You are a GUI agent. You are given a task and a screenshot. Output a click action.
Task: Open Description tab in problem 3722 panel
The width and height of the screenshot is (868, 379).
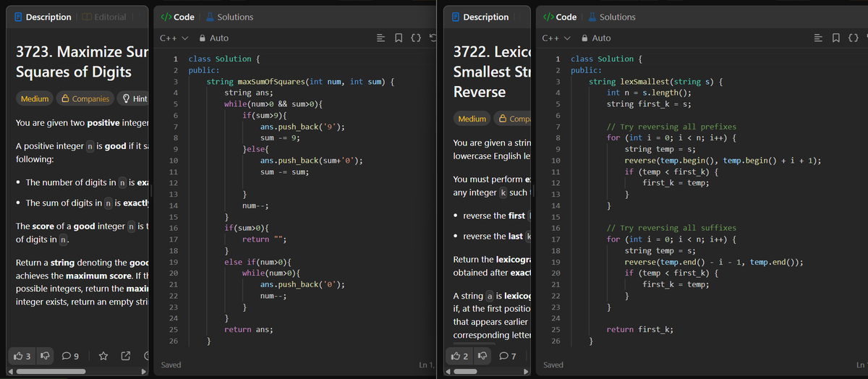click(480, 17)
